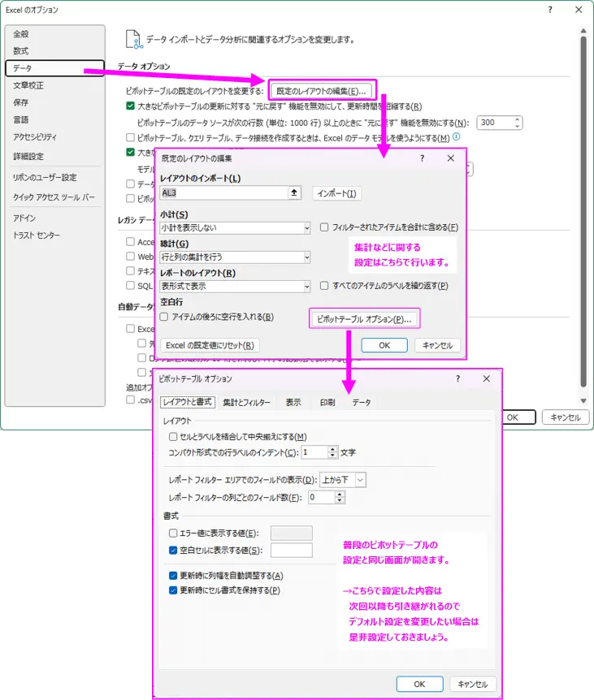Switch to 印刷 tab in pivot options
The image size is (594, 700).
(327, 402)
